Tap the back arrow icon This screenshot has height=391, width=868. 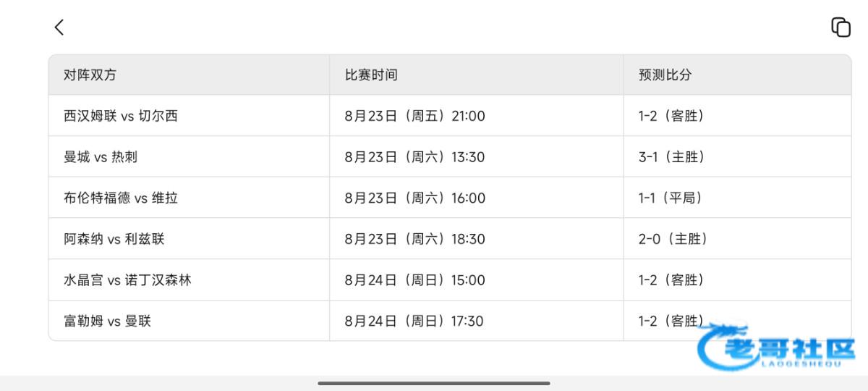tap(59, 28)
